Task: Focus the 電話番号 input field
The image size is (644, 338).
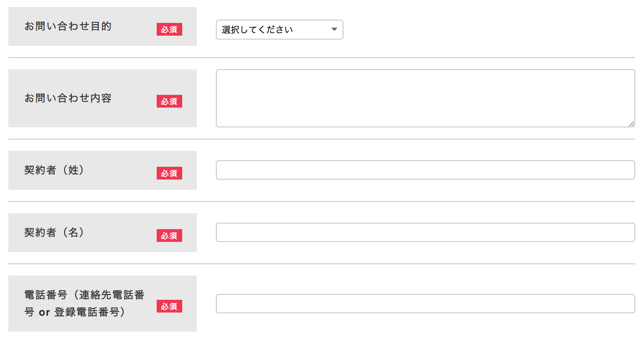Action: coord(425,304)
